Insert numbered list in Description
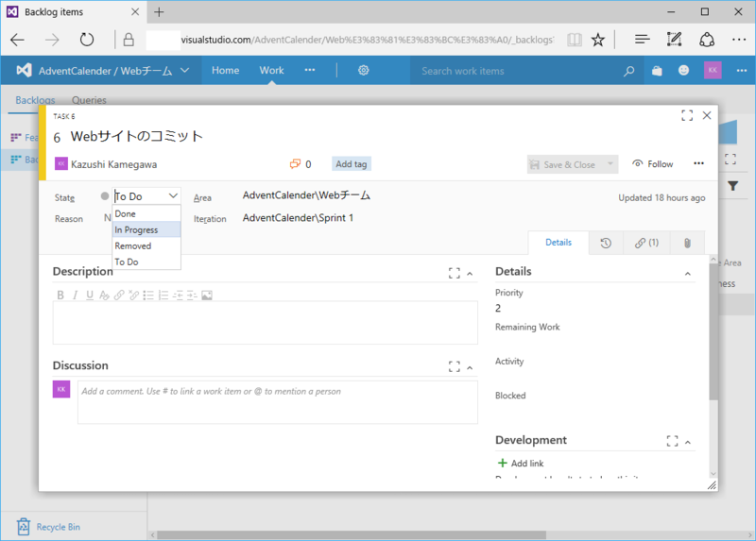The width and height of the screenshot is (756, 541). tap(163, 295)
